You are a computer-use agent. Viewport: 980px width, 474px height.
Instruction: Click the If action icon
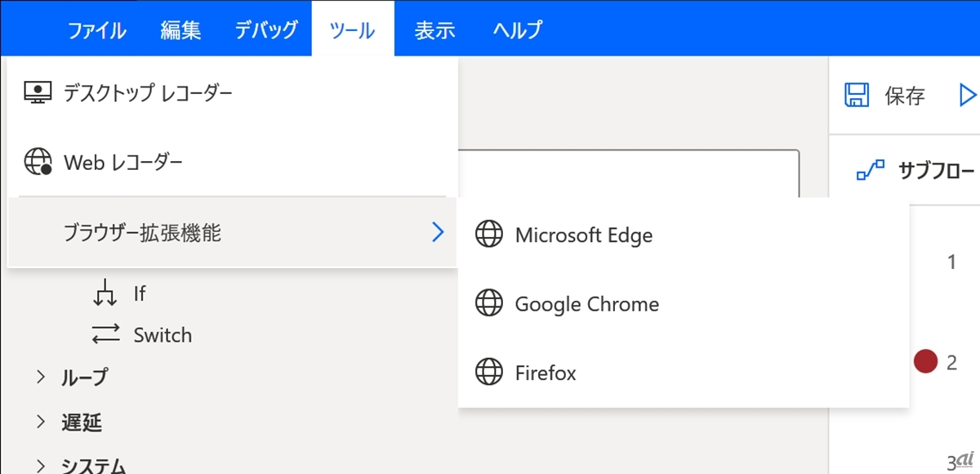pyautogui.click(x=105, y=293)
